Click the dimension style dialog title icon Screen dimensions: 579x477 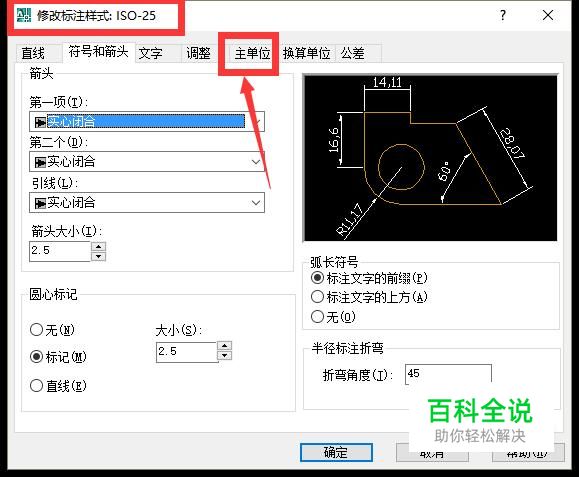pyautogui.click(x=24, y=16)
